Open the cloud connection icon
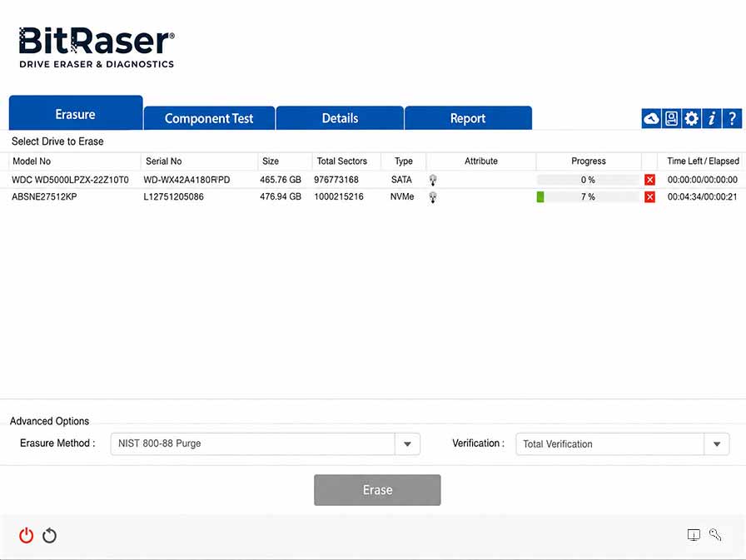746x560 pixels. tap(651, 118)
